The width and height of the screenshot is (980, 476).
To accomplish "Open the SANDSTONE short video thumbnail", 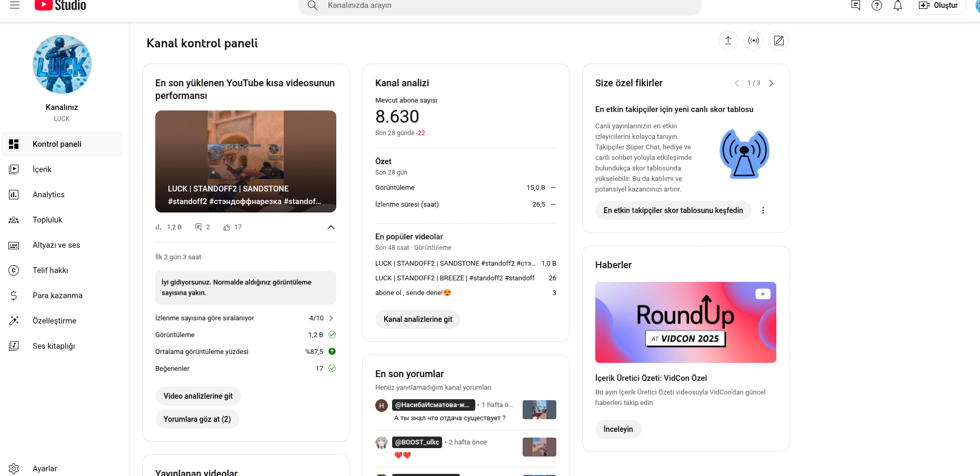I will coord(246,161).
